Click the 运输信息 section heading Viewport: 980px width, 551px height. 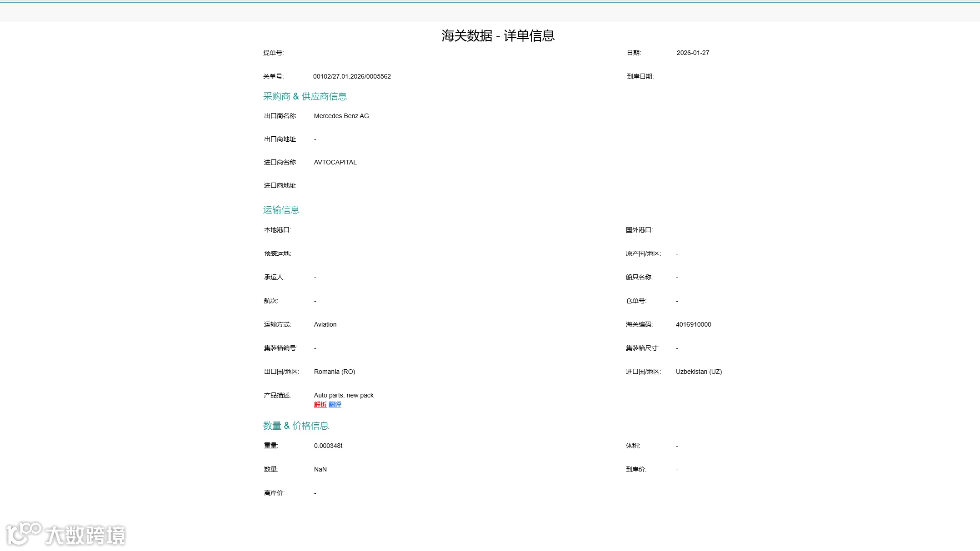tap(281, 210)
